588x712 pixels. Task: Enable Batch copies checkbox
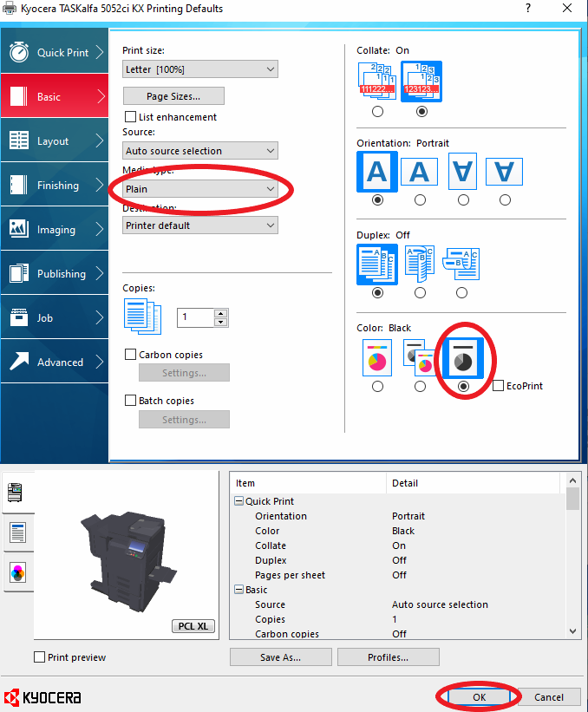130,400
